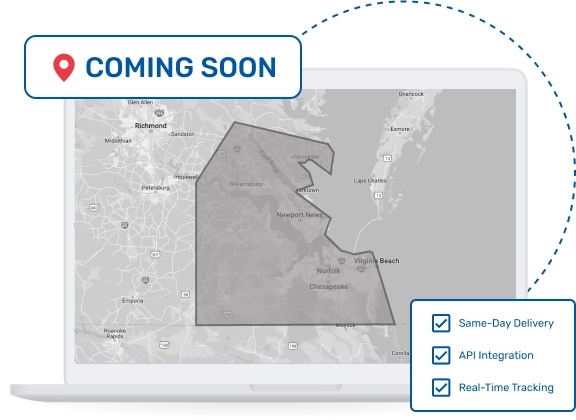Select the Real-Time Tracking label
The image size is (576, 420).
click(x=506, y=387)
